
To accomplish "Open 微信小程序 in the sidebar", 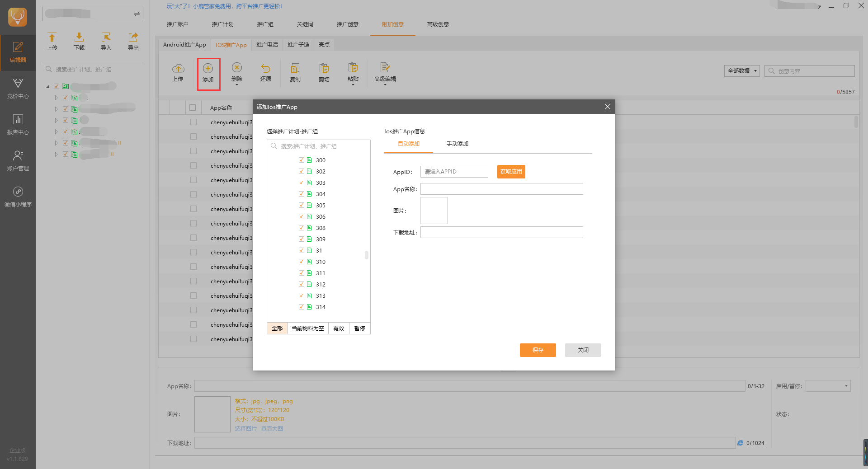I will 18,197.
